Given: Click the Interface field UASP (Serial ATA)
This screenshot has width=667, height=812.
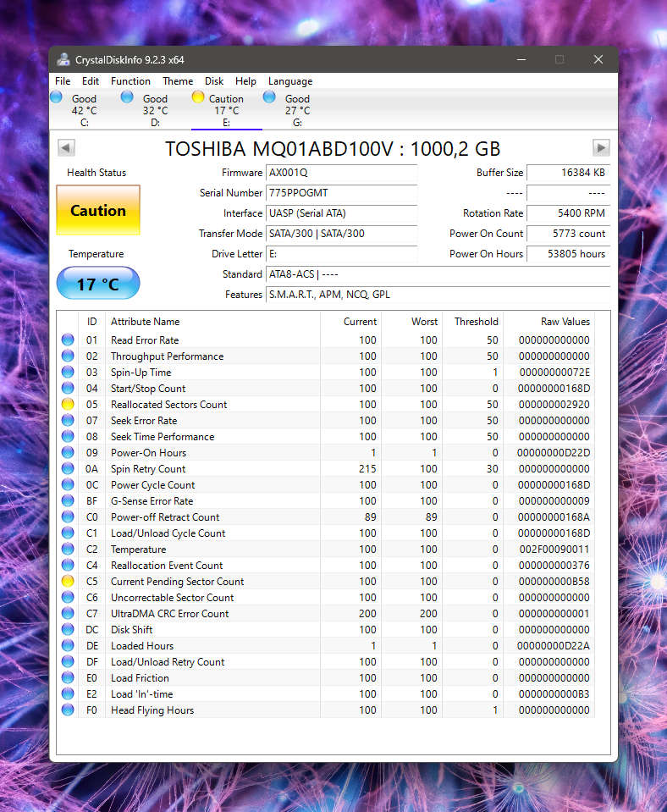Looking at the screenshot, I should coord(341,213).
